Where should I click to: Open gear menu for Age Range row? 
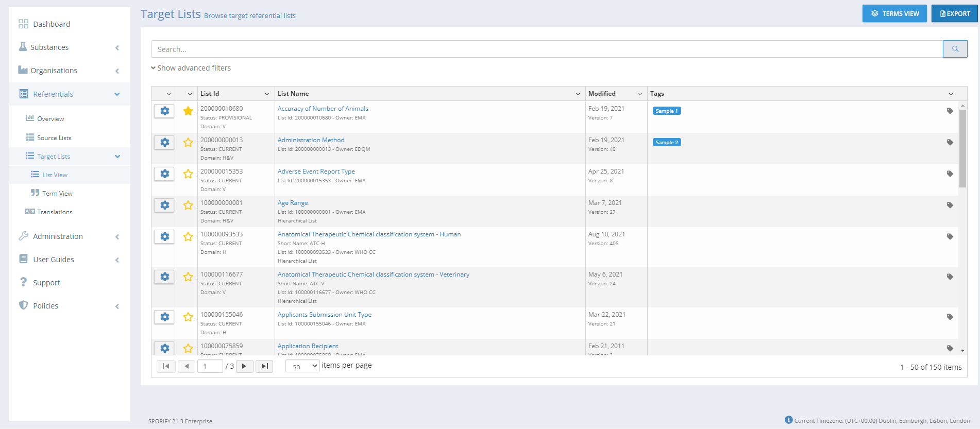point(164,205)
